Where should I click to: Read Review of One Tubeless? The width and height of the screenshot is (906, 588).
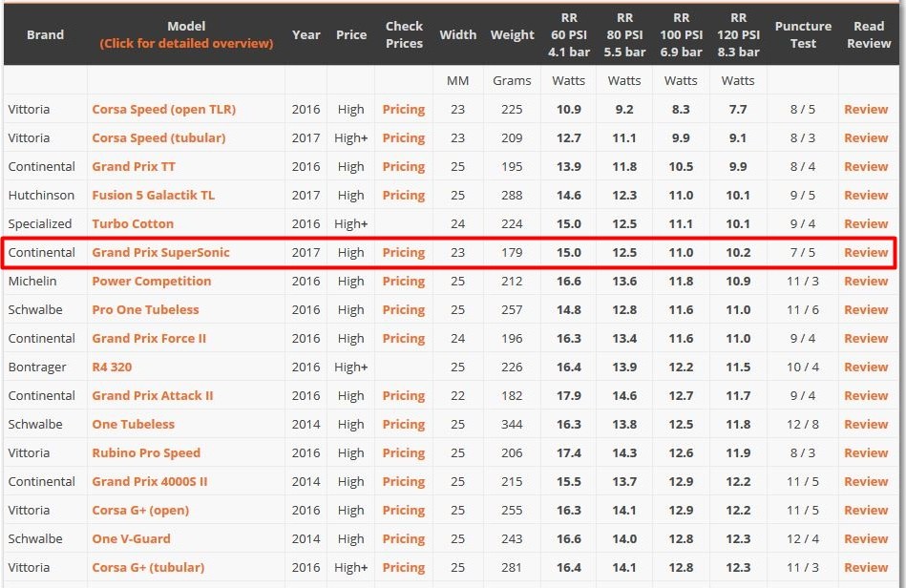(x=866, y=424)
